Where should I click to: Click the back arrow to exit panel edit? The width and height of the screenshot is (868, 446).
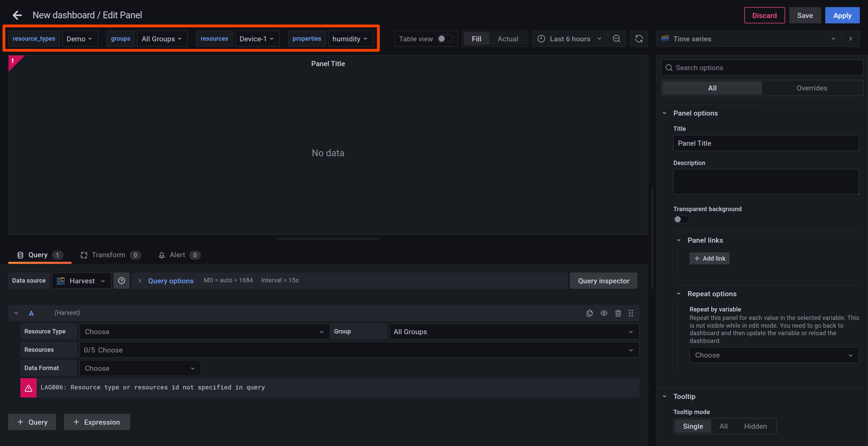coord(17,15)
